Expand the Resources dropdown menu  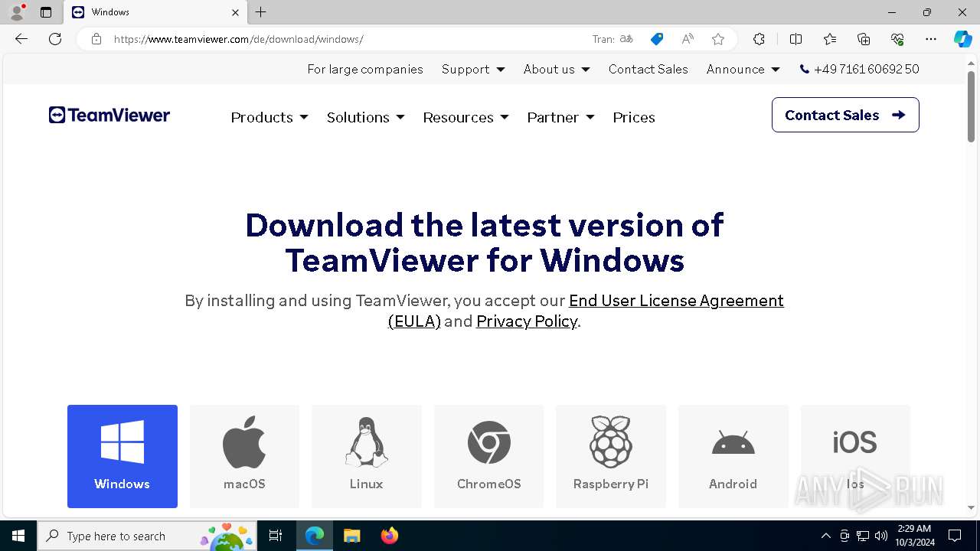click(465, 117)
